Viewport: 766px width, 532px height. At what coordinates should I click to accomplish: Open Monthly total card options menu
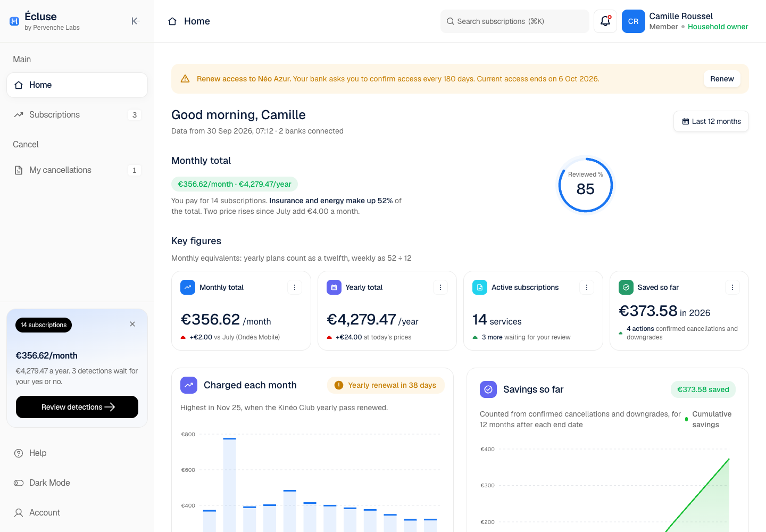pos(294,287)
